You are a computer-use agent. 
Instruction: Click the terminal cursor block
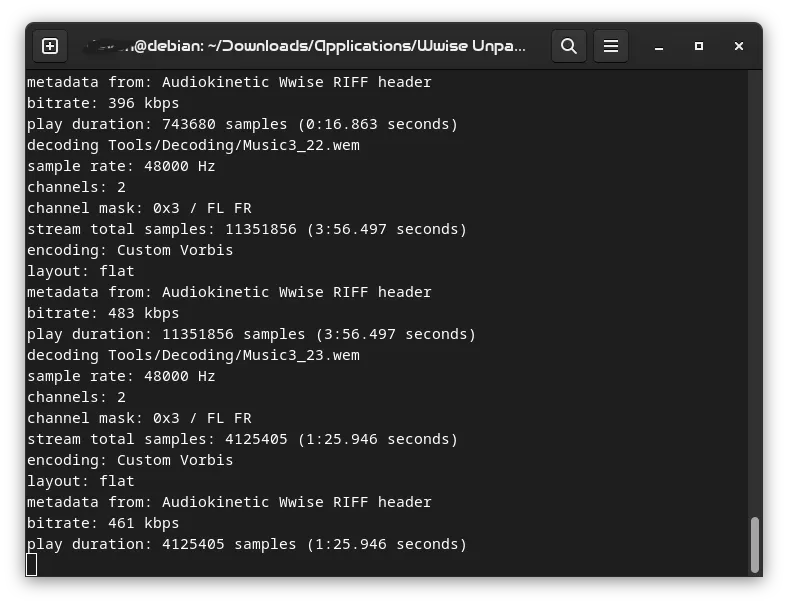pos(32,565)
